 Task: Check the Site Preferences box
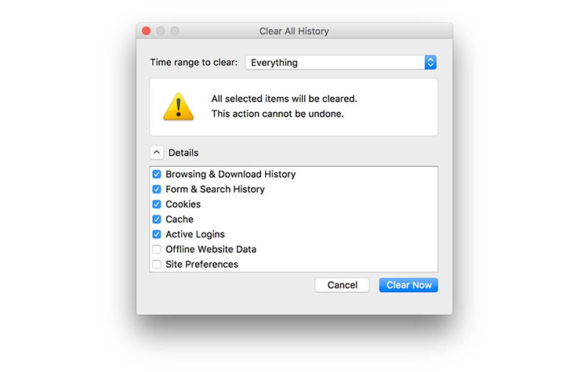(x=157, y=264)
